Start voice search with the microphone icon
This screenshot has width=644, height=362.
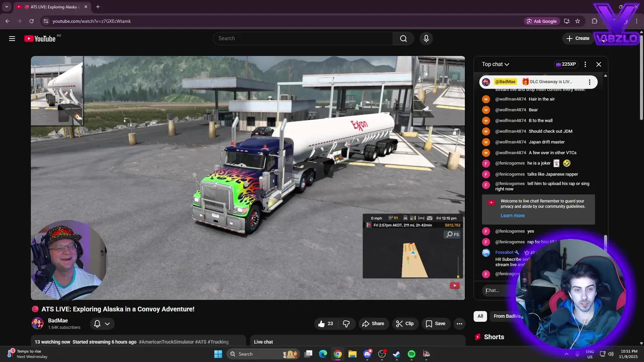pos(426,38)
